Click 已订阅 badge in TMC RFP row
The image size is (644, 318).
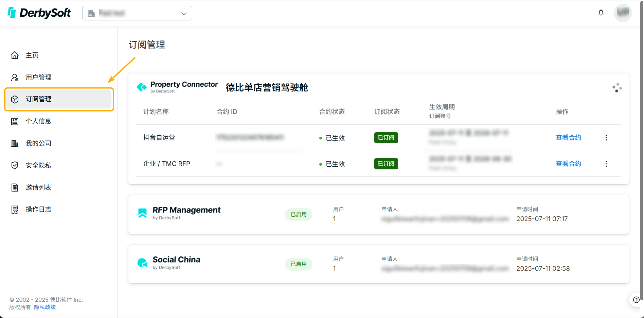point(386,164)
